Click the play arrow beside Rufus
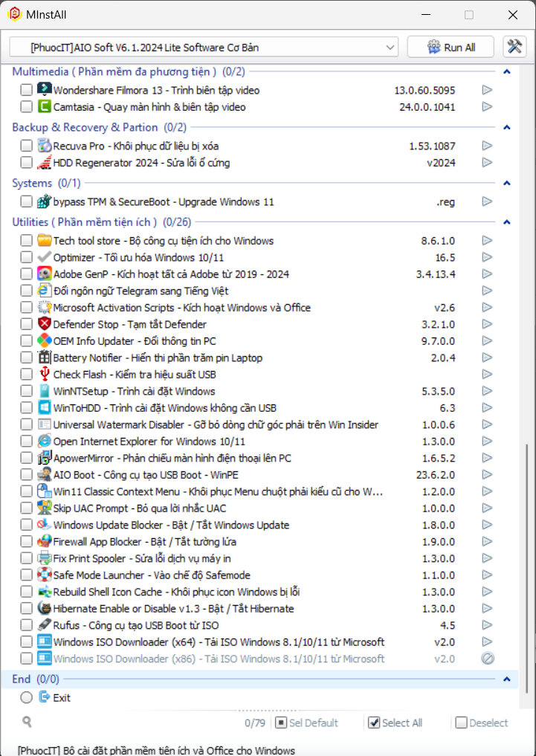536x756 pixels. click(487, 625)
